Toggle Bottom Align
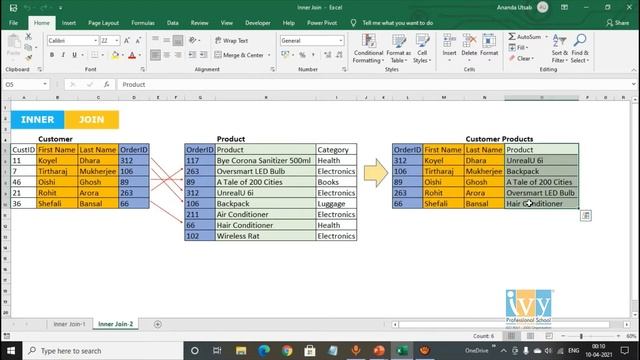640x360 pixels. click(x=178, y=40)
